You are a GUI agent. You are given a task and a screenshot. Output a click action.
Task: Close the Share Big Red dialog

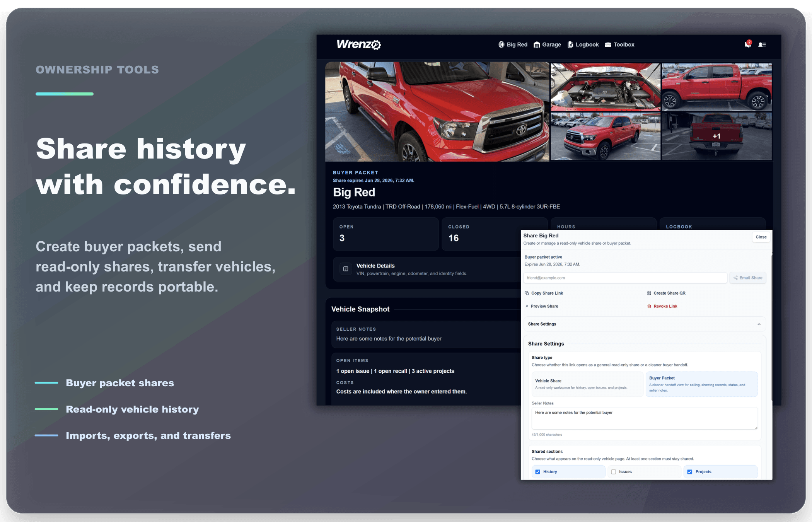pos(761,237)
